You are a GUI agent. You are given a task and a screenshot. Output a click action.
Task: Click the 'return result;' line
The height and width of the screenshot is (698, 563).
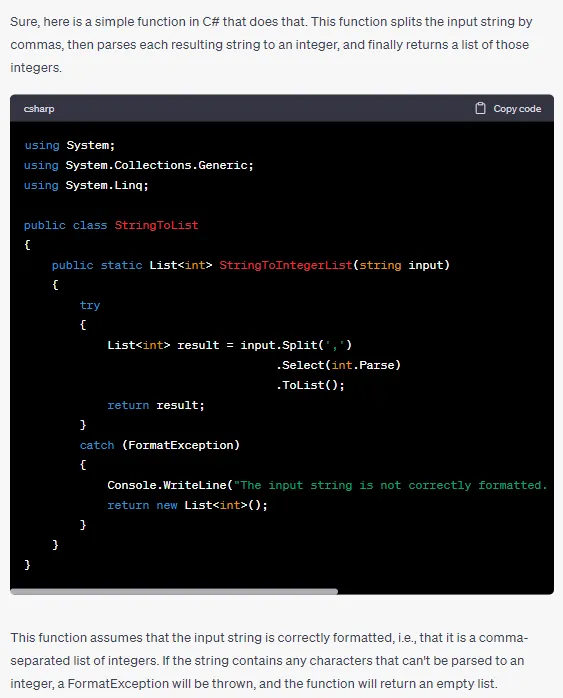156,405
